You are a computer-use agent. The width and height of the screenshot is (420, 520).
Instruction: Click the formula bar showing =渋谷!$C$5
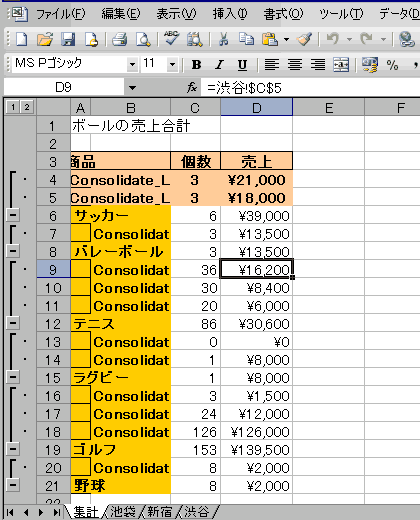click(x=310, y=88)
